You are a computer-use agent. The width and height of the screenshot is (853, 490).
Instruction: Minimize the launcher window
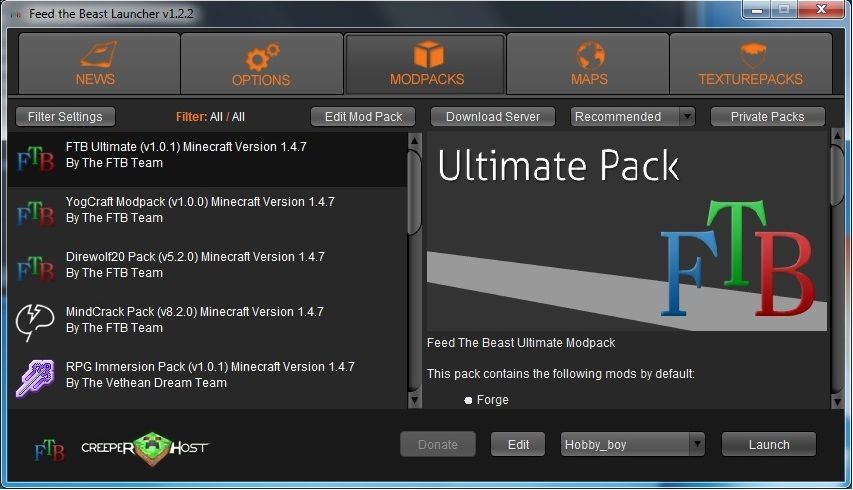pyautogui.click(x=756, y=9)
